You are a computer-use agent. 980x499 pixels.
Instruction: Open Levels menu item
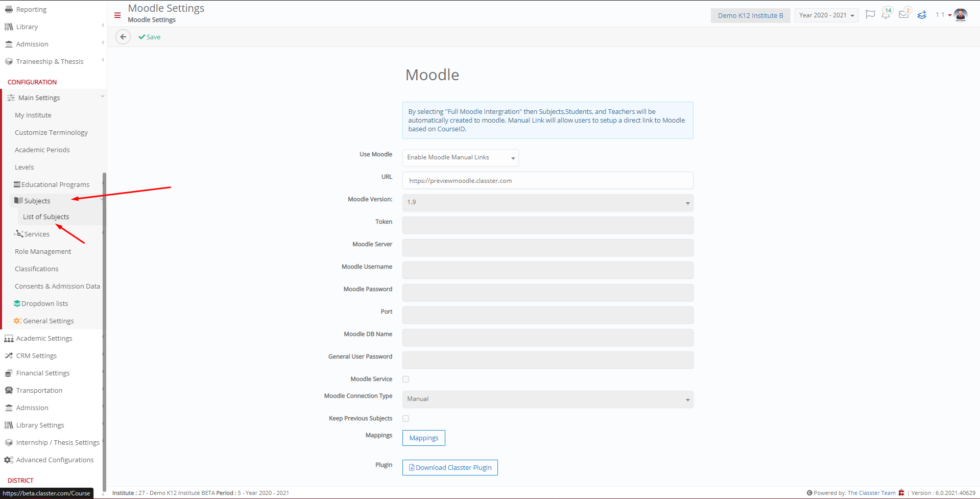(25, 167)
